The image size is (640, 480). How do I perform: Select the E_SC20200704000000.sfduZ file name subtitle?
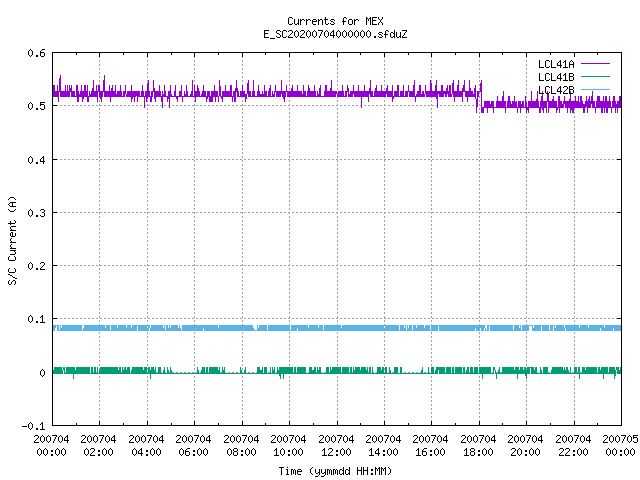coord(335,34)
